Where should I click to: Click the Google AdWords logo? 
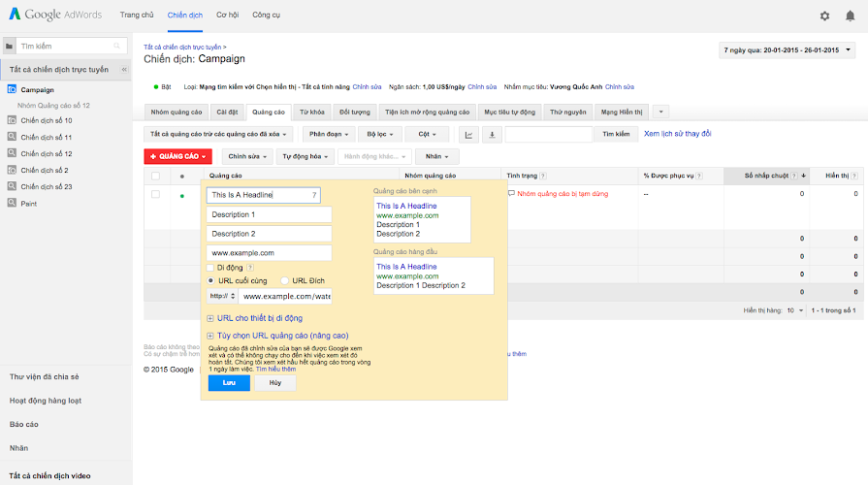(x=55, y=15)
